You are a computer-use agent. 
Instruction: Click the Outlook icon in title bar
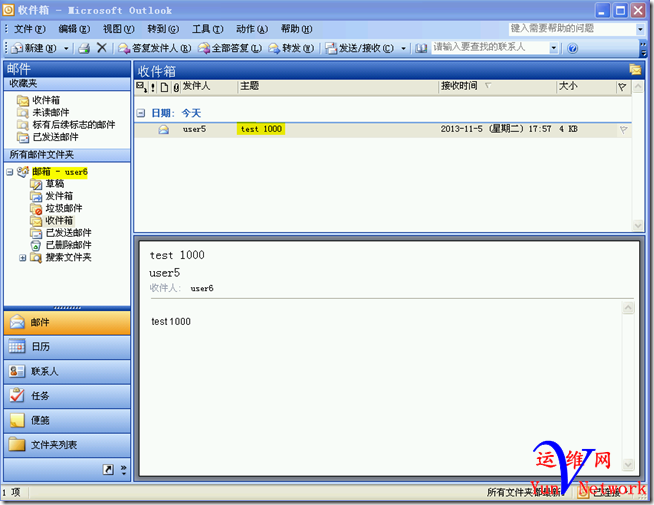click(8, 10)
